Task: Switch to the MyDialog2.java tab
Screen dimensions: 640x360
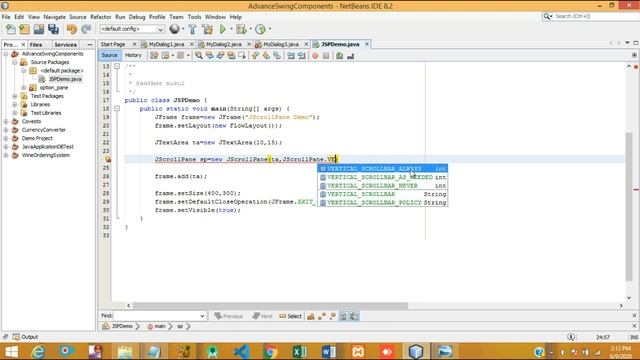Action: click(223, 44)
